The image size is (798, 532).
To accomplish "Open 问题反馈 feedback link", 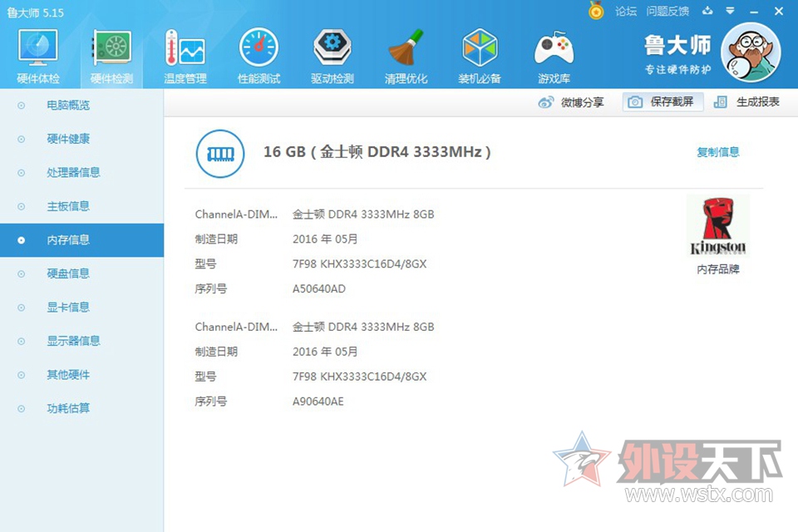I will tap(667, 11).
